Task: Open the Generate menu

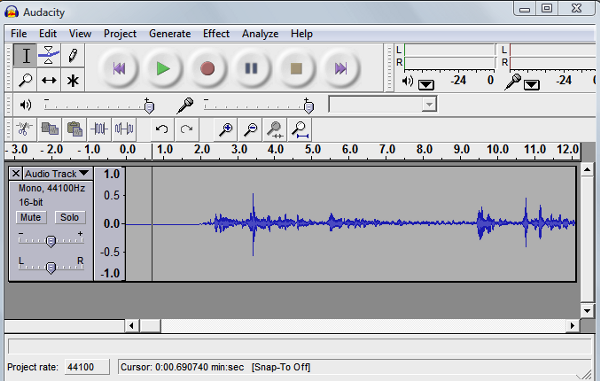Action: 170,34
